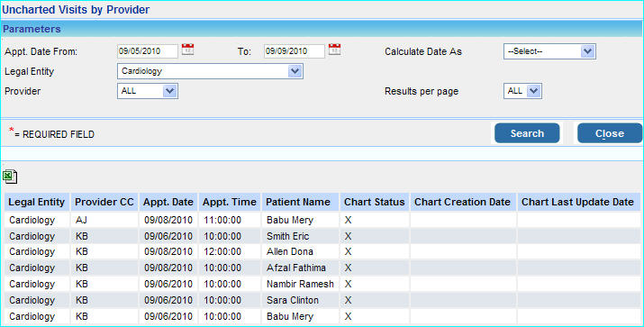Click Chart Creation Date column header
Viewport: 644px width, 327px height.
tap(463, 202)
